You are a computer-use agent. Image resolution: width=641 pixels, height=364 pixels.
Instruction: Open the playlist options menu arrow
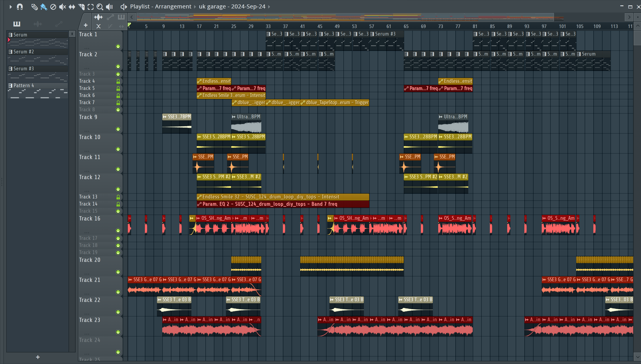[10, 7]
